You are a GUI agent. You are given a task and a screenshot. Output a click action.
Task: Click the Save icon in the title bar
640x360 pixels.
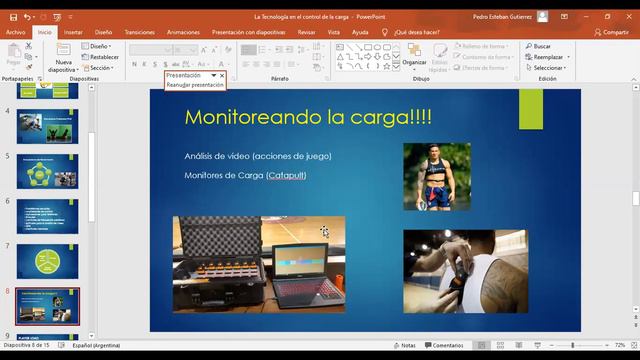click(x=13, y=17)
